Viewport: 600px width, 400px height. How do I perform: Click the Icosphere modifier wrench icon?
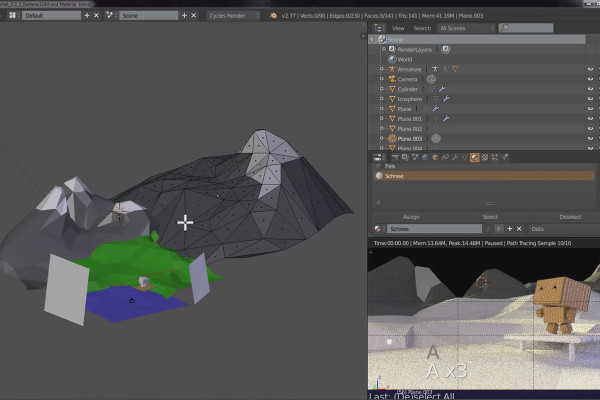(x=446, y=99)
